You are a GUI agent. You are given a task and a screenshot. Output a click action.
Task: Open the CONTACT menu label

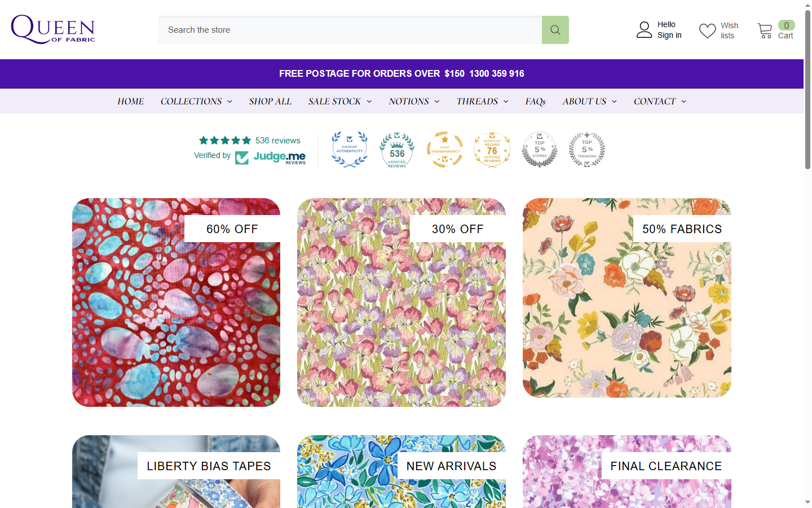(x=655, y=102)
